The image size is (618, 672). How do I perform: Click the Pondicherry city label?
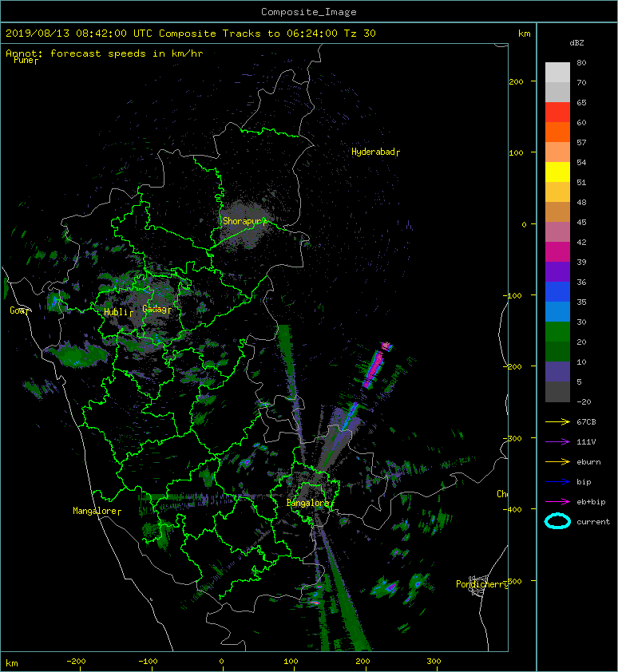tap(481, 584)
